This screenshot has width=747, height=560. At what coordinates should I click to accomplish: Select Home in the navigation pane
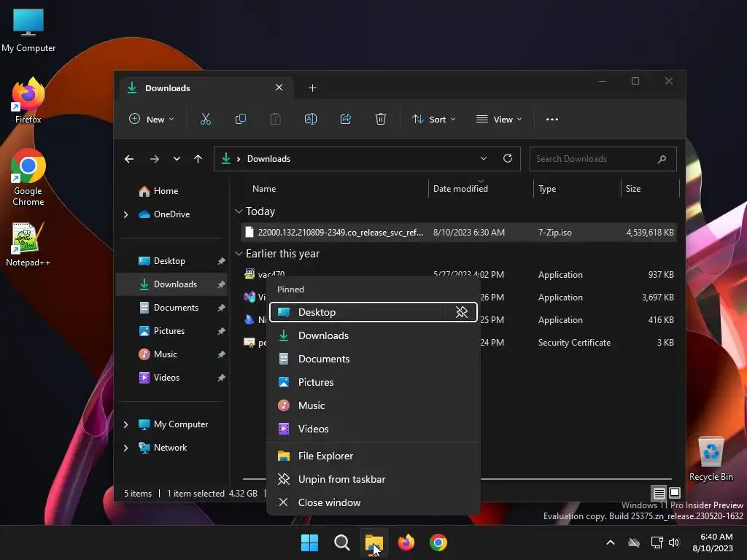pyautogui.click(x=172, y=192)
